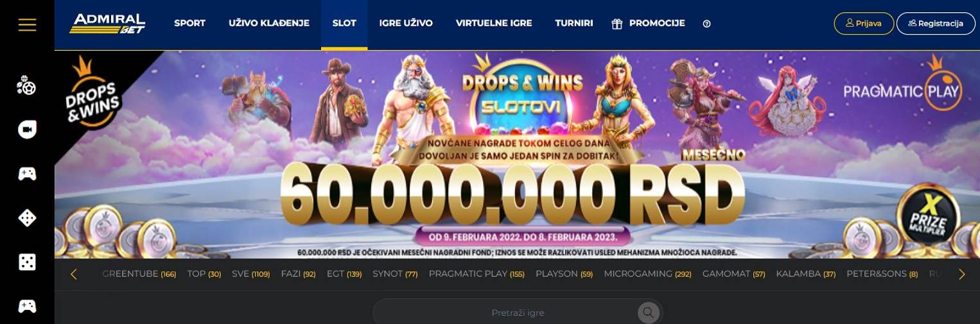
Task: Start search with the magnifier icon
Action: click(x=649, y=313)
